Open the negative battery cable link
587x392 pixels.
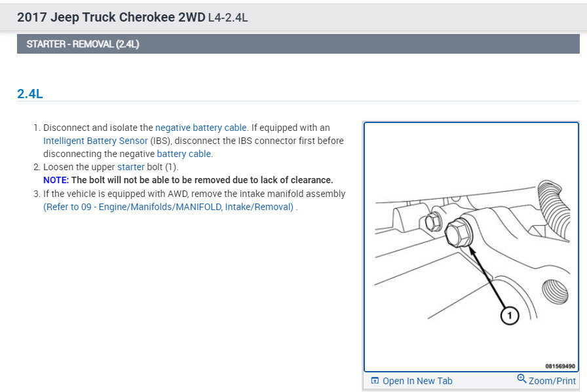click(200, 128)
